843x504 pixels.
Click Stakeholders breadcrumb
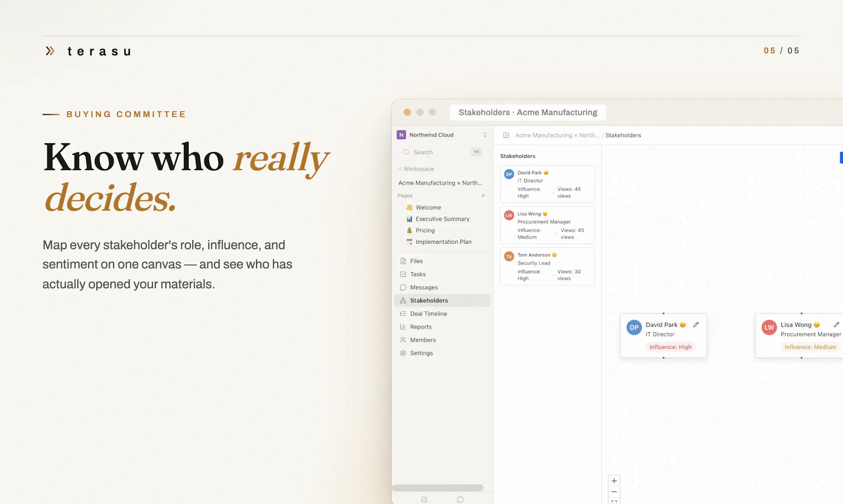click(x=623, y=135)
